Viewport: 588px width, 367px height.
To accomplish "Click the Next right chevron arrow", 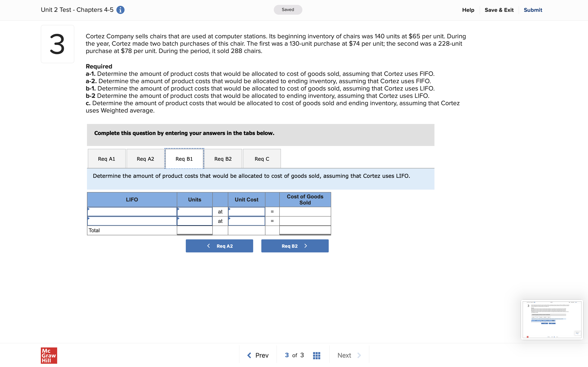I will click(x=359, y=355).
